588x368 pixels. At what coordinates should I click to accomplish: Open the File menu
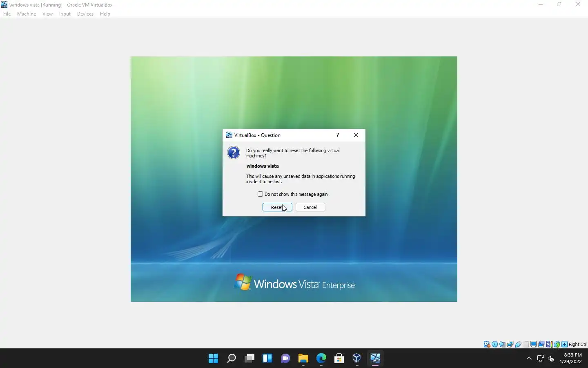[x=7, y=14]
